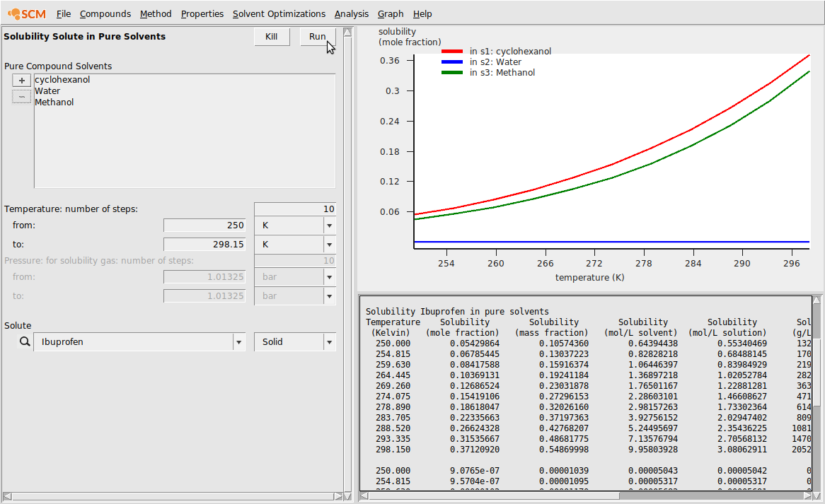Click the left panel's horizontal scroll right arrow

pos(338,496)
